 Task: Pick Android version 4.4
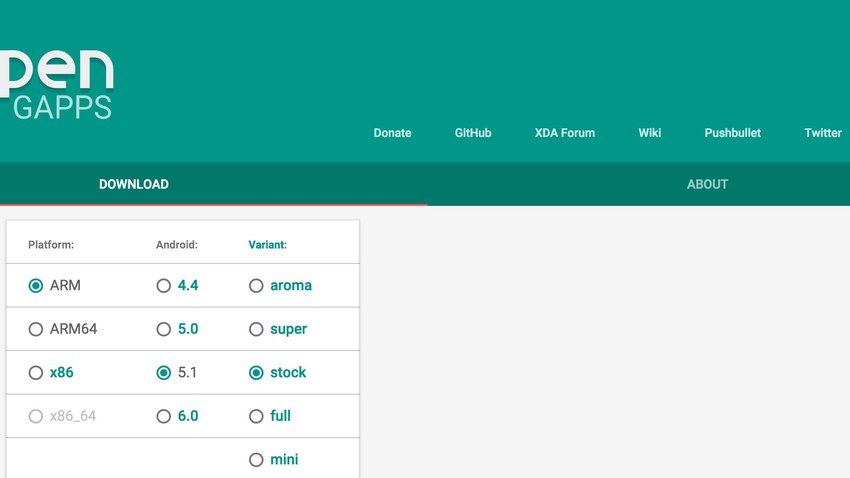click(164, 286)
